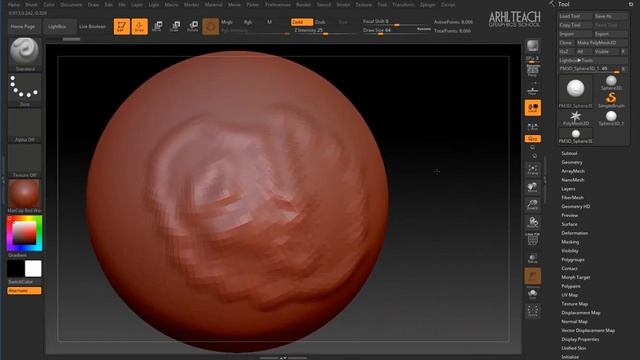
Task: Open the Texture Off slot
Action: coord(24,160)
